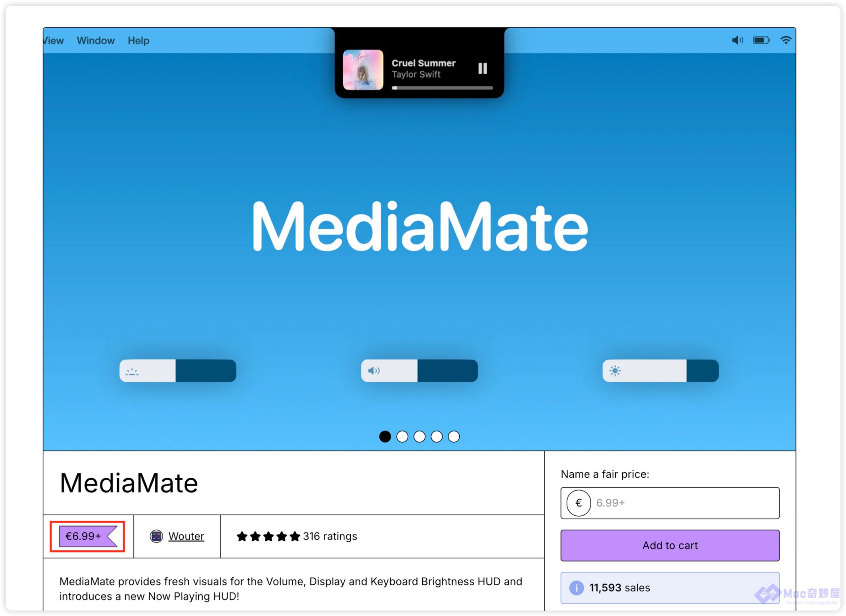Open the Help menu
Viewport: 846px width, 616px height.
pyautogui.click(x=138, y=40)
